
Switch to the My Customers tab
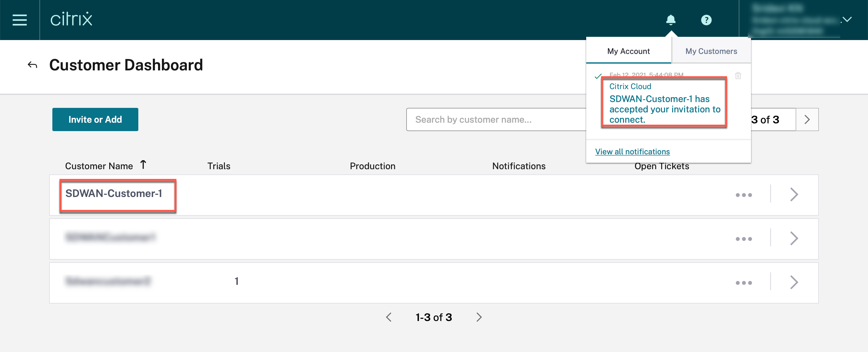click(x=711, y=51)
